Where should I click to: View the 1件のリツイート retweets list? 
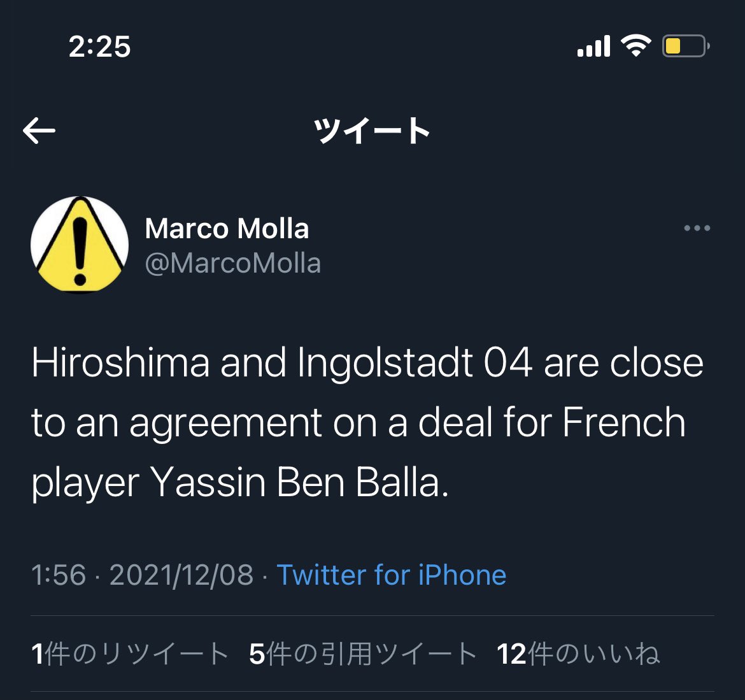coord(130,654)
